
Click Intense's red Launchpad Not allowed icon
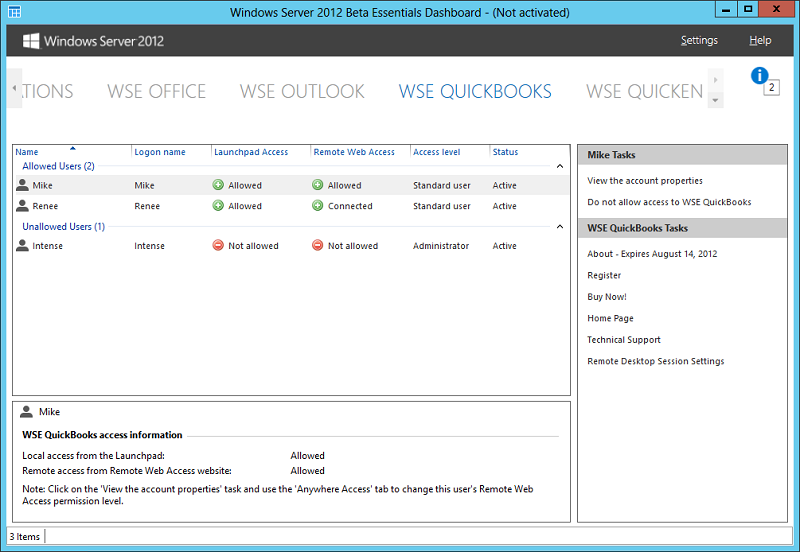(218, 245)
